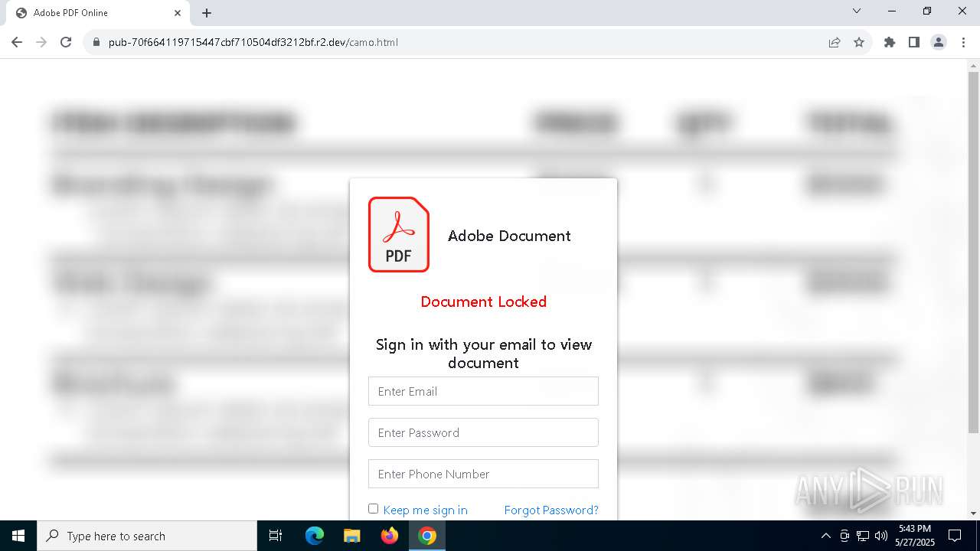Image resolution: width=980 pixels, height=551 pixels.
Task: Launch Firefox from the taskbar
Action: click(x=390, y=536)
